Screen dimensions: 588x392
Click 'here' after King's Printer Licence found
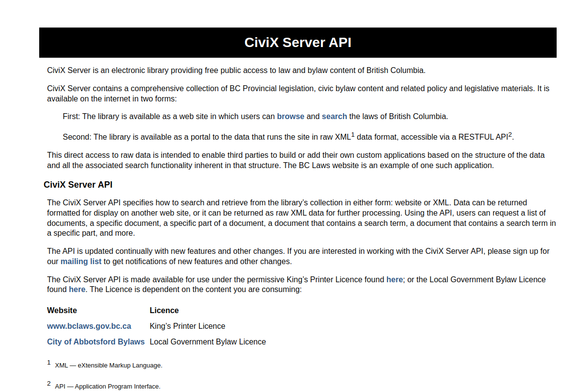click(x=394, y=280)
